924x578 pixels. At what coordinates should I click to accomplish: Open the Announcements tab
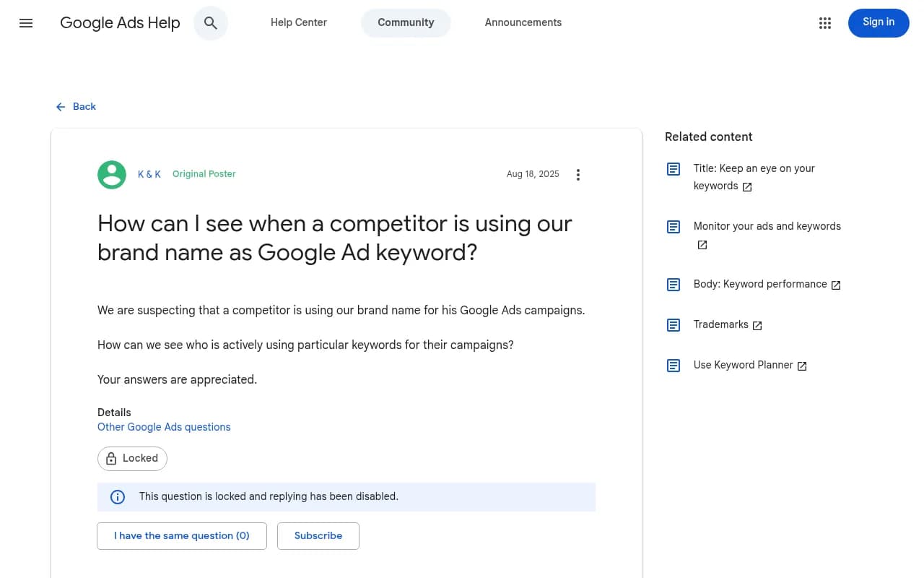pyautogui.click(x=523, y=23)
